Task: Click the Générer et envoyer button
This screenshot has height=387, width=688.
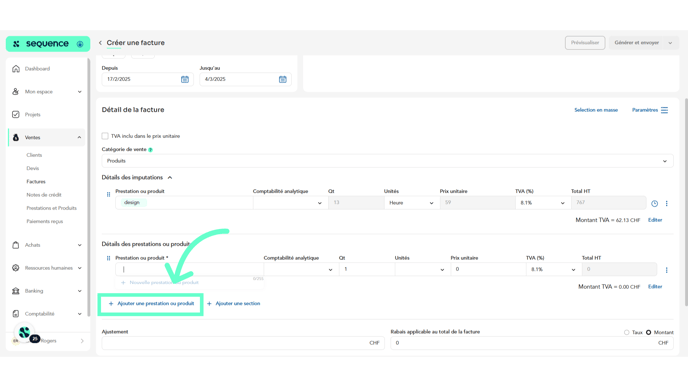Action: pos(637,43)
